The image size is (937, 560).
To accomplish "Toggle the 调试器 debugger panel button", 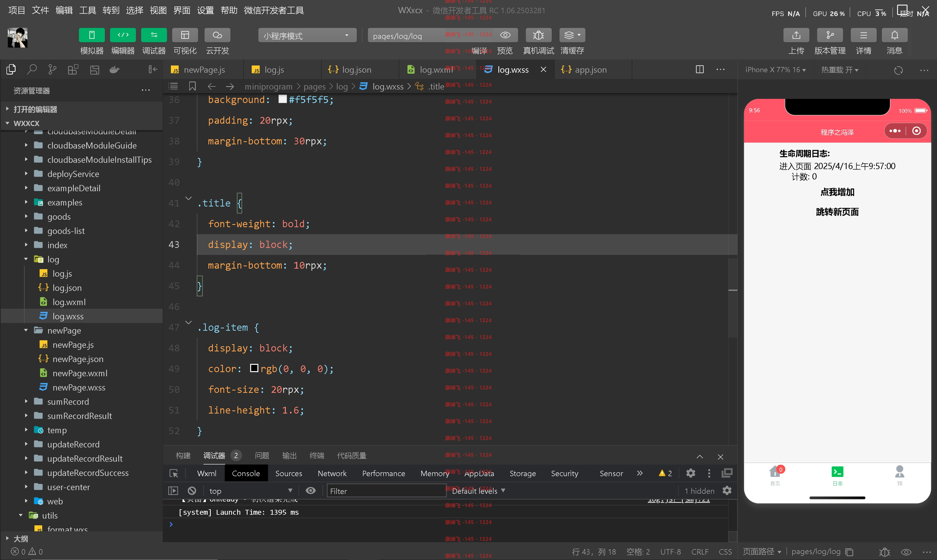I will (154, 35).
